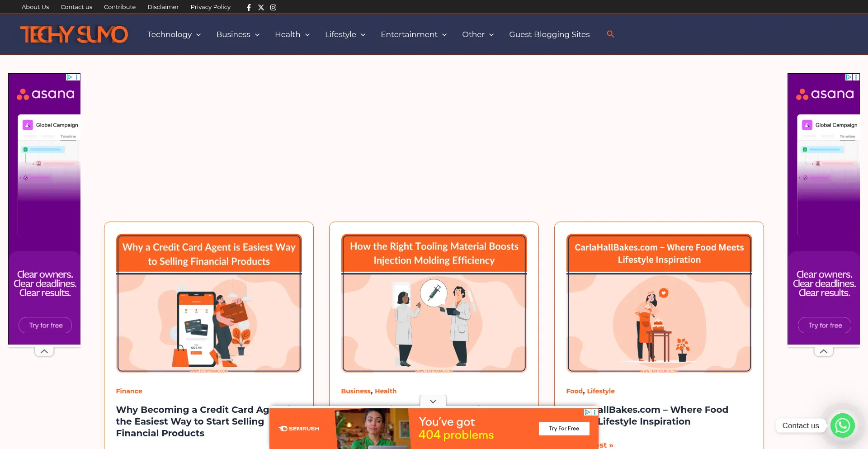Click the orange search magnifier icon
The image size is (868, 449).
[x=610, y=34]
